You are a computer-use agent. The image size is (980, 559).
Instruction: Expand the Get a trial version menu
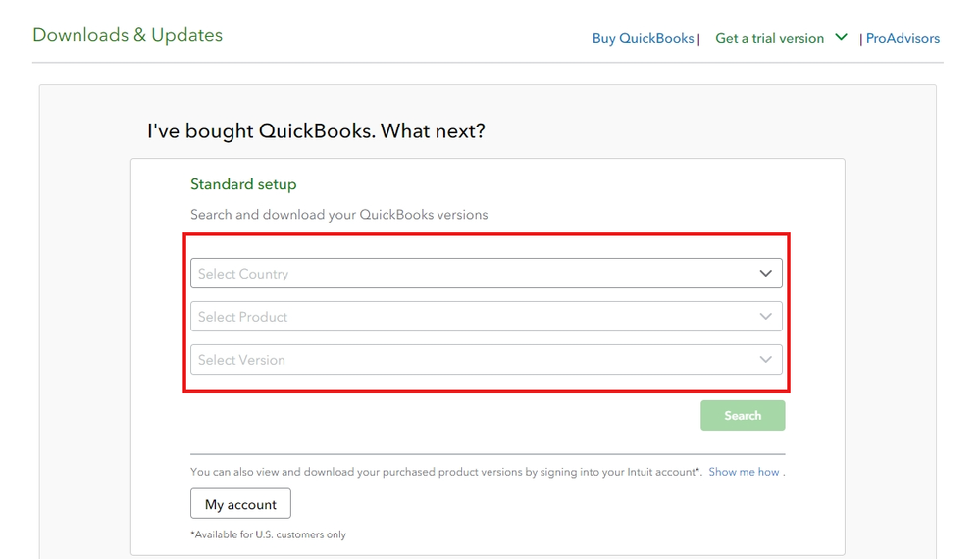(770, 38)
